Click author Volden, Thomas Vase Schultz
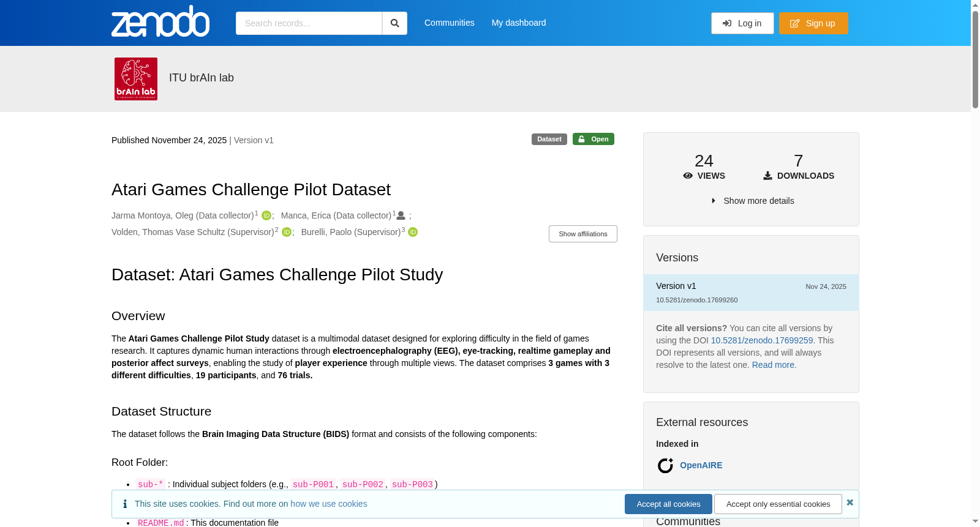Screen dimensions: 980x527 pos(193,232)
